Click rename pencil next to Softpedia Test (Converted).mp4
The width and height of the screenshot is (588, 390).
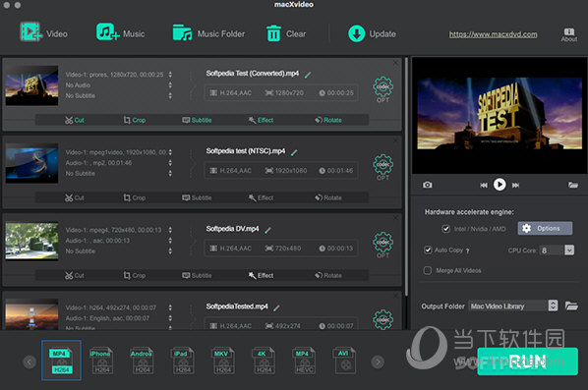coord(308,75)
